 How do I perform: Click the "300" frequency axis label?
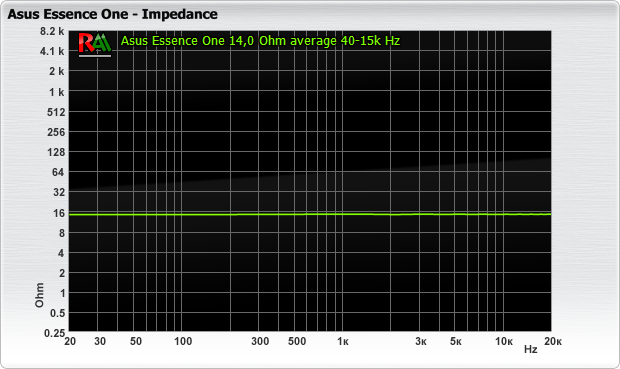[260, 341]
